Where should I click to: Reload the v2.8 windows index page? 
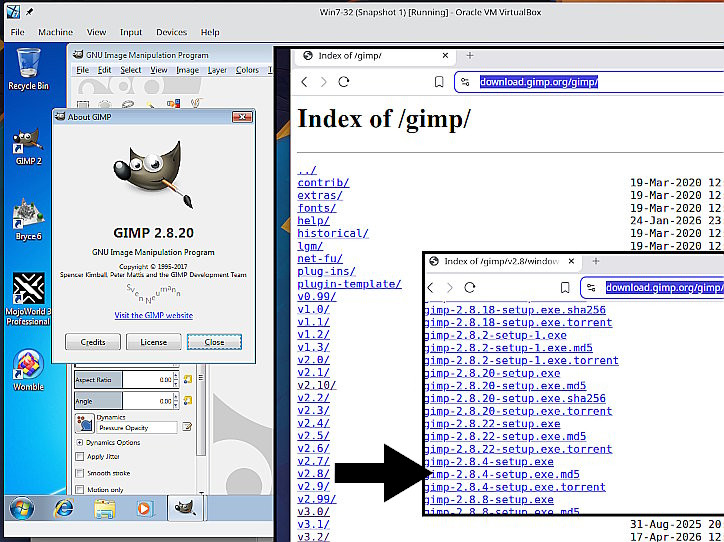[x=470, y=288]
